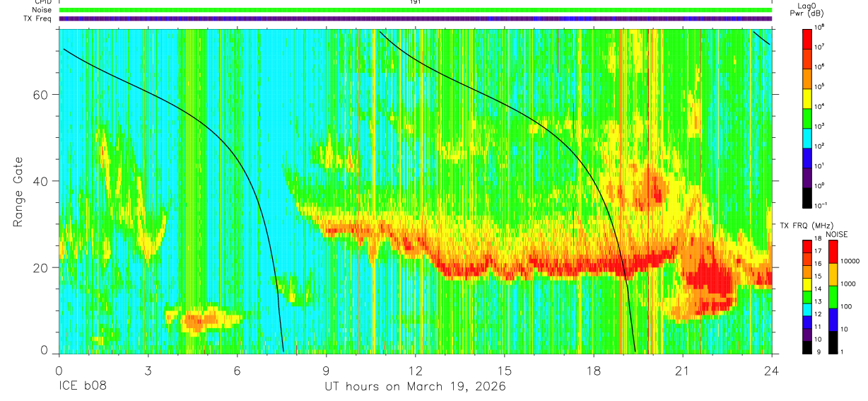
Task: Click the green Noise strip bar
Action: click(415, 10)
